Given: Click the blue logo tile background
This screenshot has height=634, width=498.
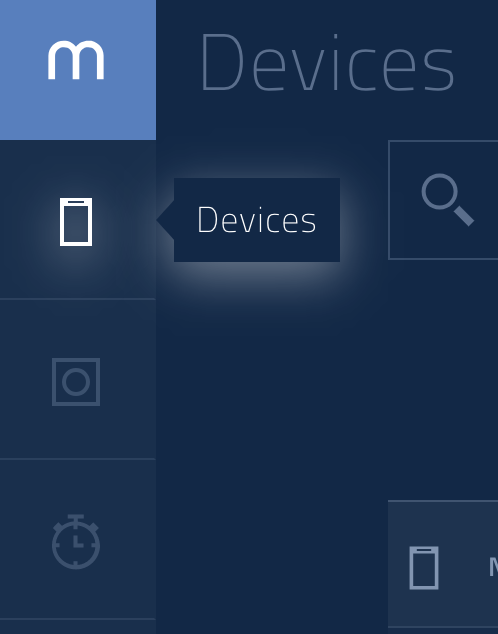Looking at the screenshot, I should click(78, 70).
